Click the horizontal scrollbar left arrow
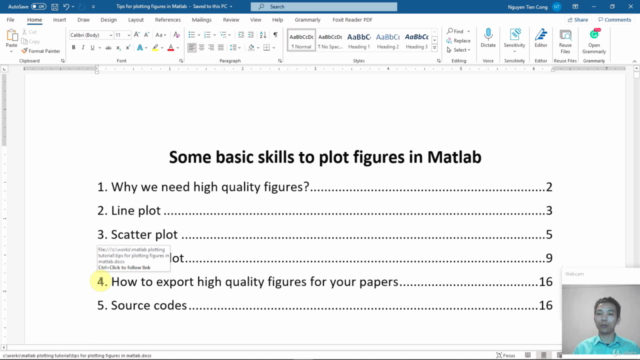 [4, 347]
